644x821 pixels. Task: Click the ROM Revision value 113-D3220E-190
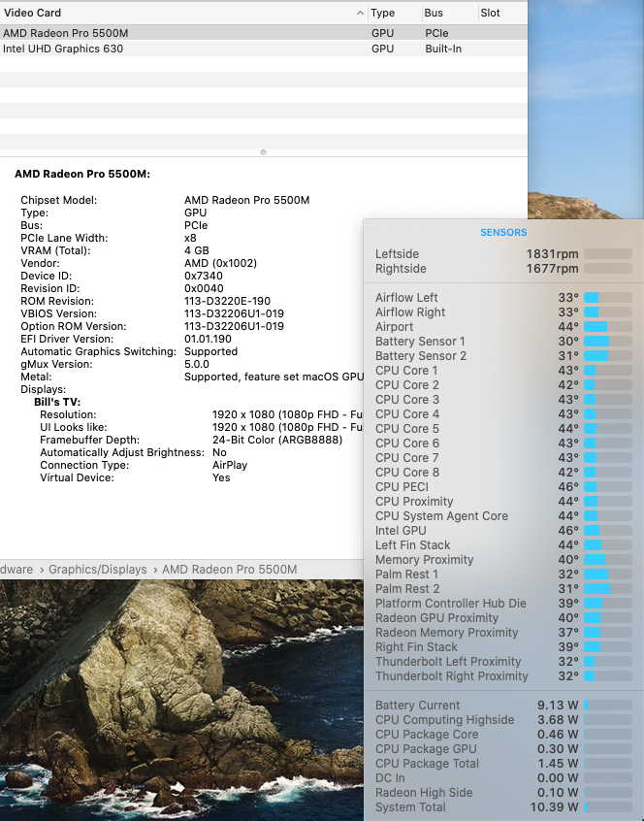(x=228, y=301)
